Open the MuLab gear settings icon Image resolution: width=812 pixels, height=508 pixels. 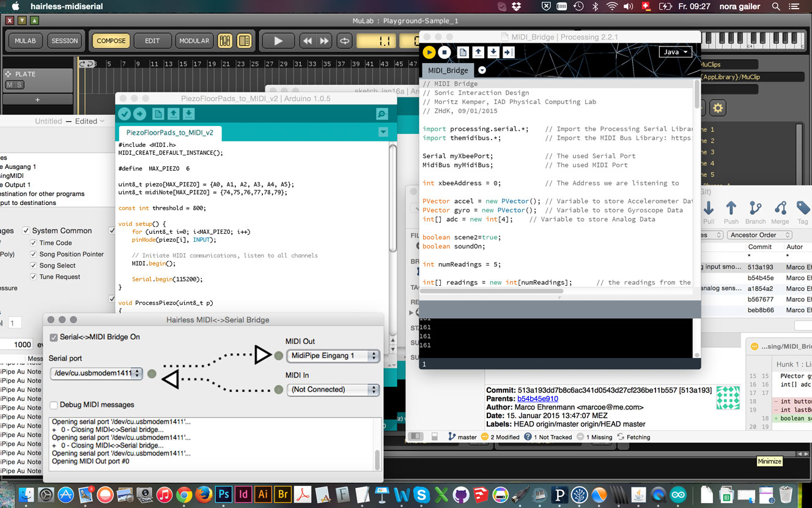[x=718, y=108]
